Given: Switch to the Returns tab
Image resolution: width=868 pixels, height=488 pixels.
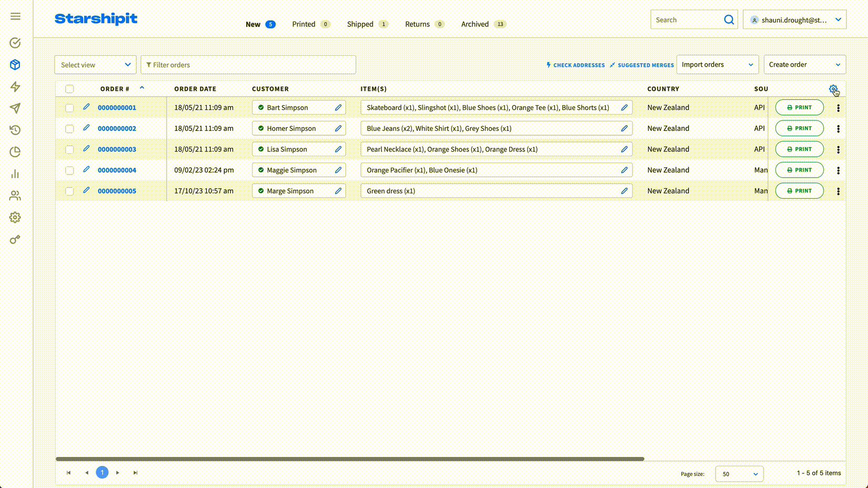Looking at the screenshot, I should 425,24.
